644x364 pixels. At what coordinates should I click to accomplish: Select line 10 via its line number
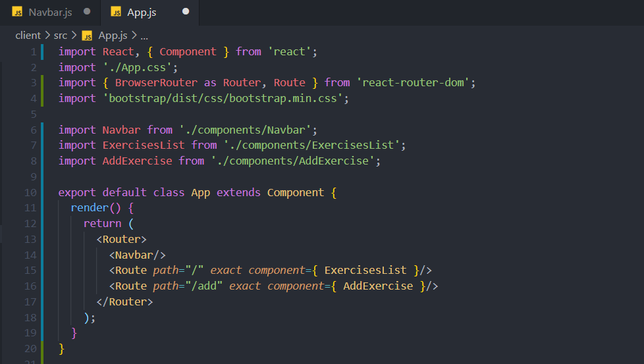(30, 192)
